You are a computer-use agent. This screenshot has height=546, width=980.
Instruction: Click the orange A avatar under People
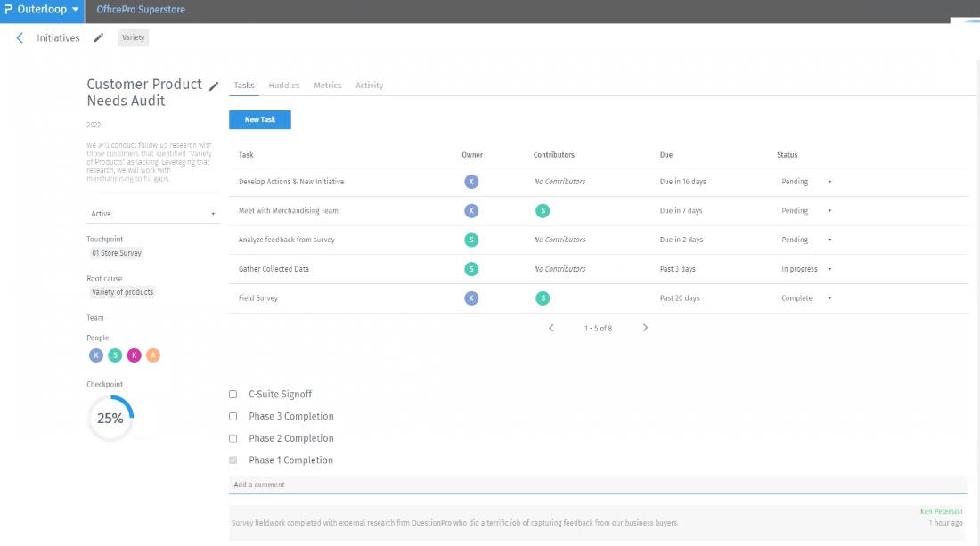pos(153,355)
